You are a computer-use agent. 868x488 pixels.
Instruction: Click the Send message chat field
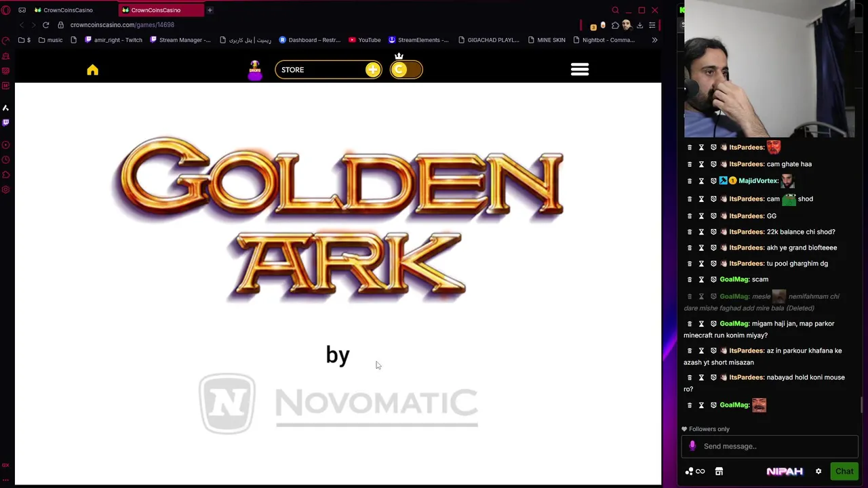tap(770, 446)
